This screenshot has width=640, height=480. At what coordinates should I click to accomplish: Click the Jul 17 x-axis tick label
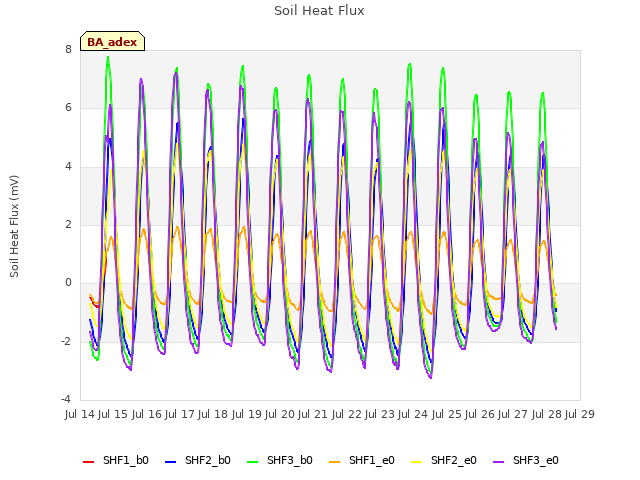click(x=180, y=414)
